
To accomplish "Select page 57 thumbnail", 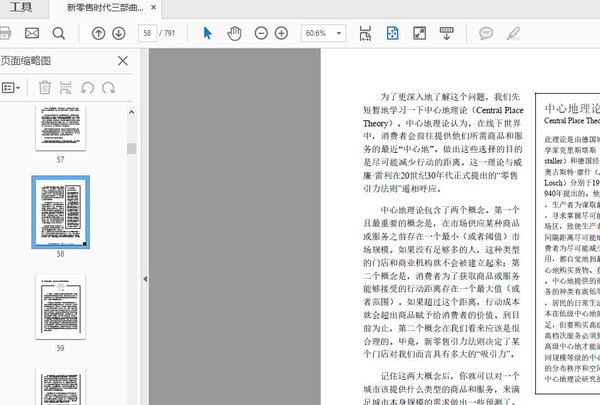I will [60, 128].
